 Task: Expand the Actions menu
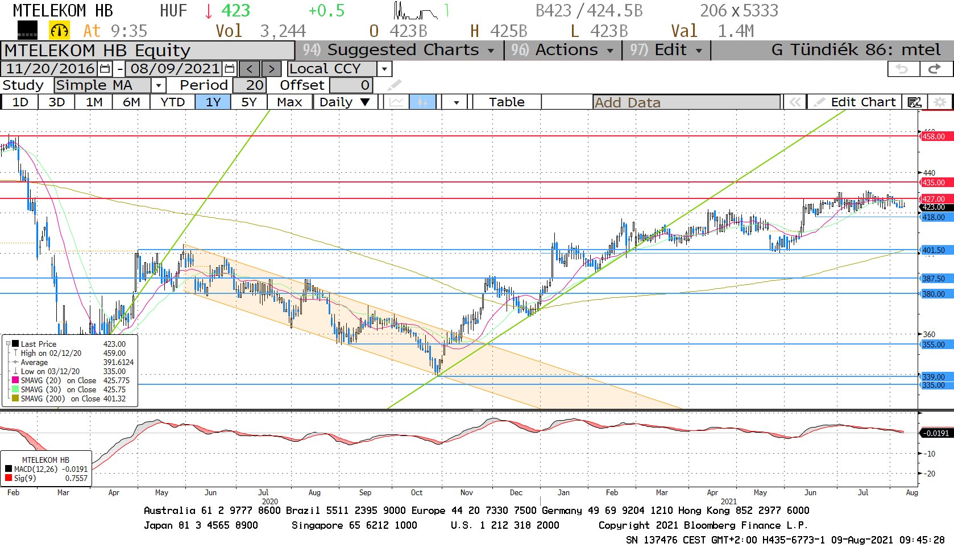point(562,50)
